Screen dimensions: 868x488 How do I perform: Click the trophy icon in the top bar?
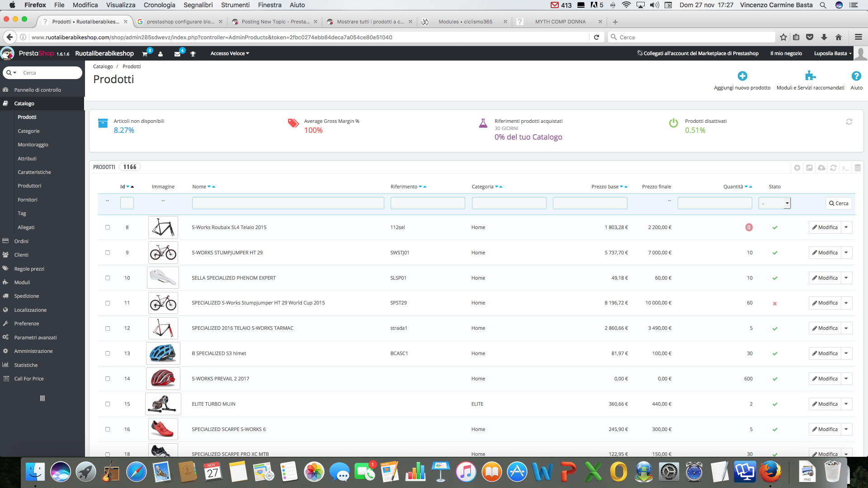pyautogui.click(x=193, y=54)
